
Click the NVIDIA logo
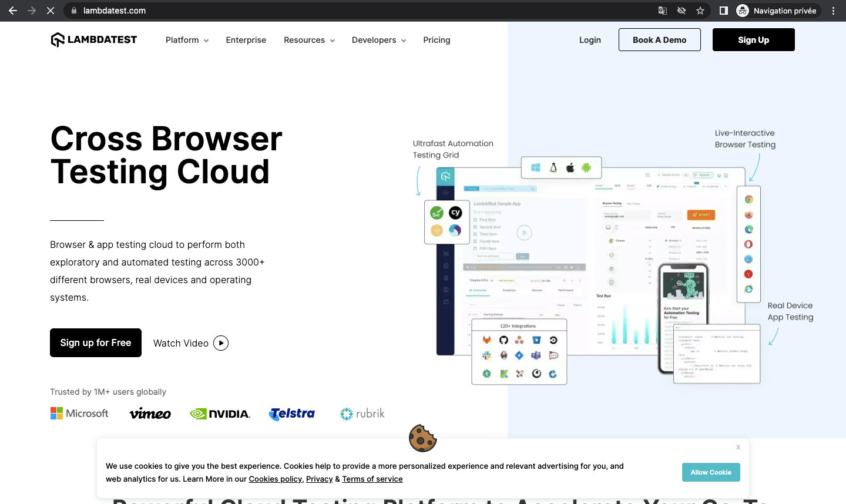[x=220, y=414]
